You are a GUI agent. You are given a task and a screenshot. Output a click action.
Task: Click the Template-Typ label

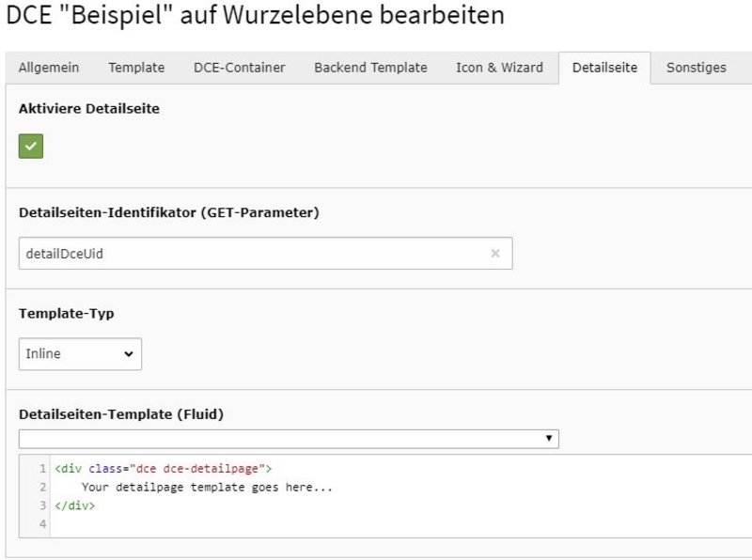[66, 313]
